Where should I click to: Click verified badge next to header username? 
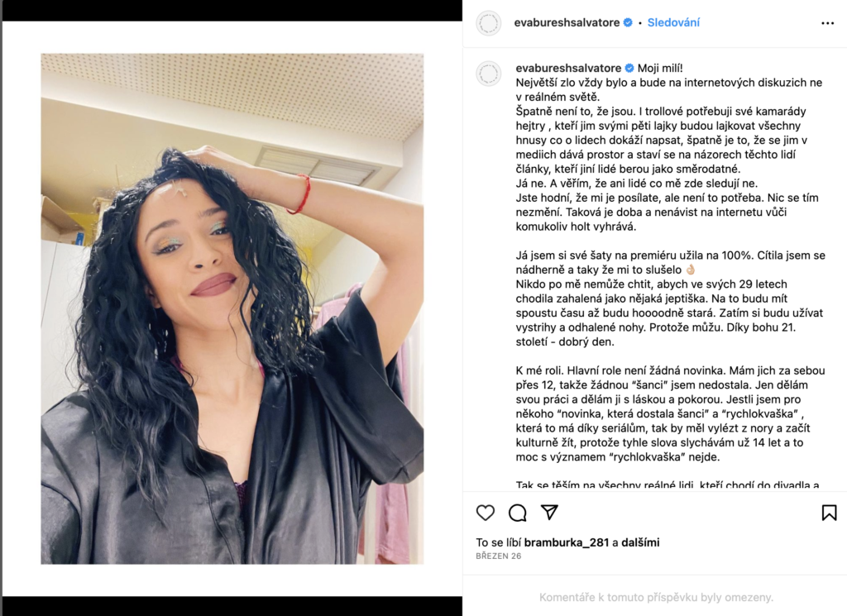[628, 22]
